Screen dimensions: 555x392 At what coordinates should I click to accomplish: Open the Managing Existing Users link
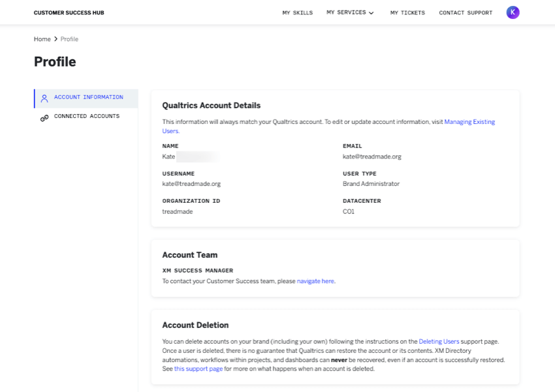click(x=469, y=121)
